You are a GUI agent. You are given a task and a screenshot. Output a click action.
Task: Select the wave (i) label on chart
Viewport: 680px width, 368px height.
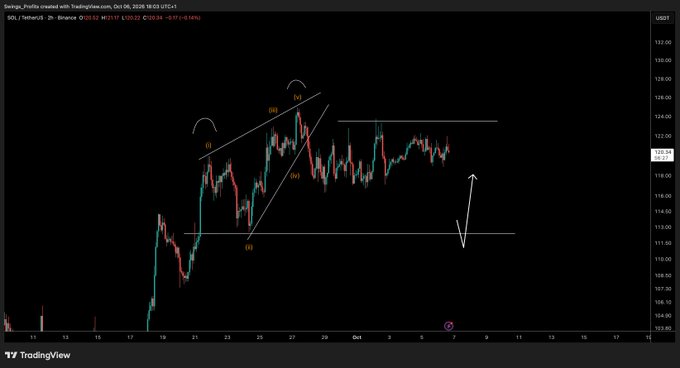209,146
